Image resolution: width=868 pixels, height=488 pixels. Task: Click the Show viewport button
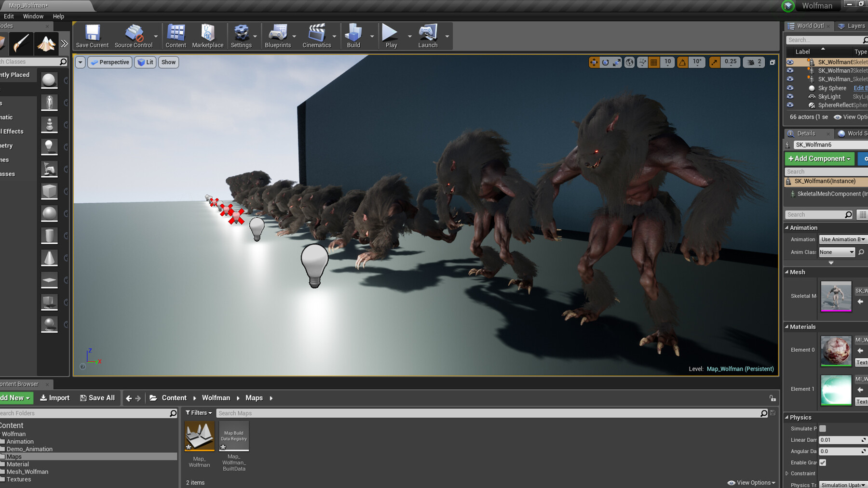coord(168,62)
